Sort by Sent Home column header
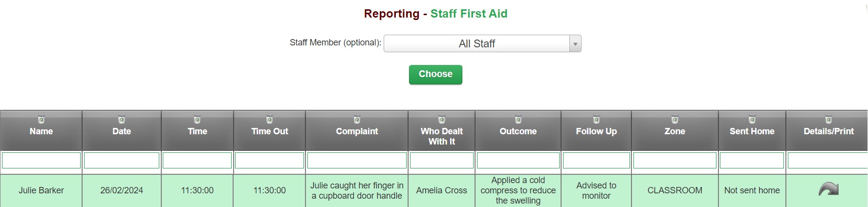 (x=752, y=131)
